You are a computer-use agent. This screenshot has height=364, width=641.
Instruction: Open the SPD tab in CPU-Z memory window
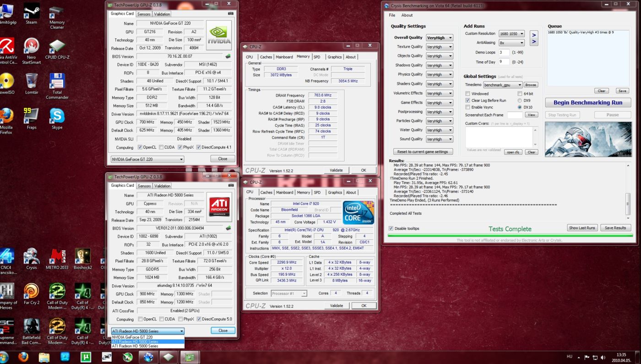pos(317,57)
